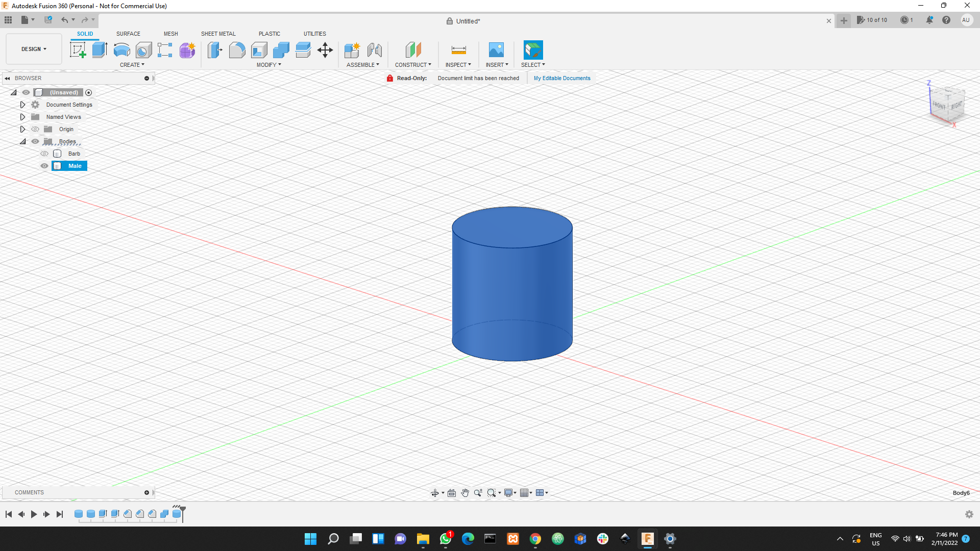Show the Barb body

44,153
